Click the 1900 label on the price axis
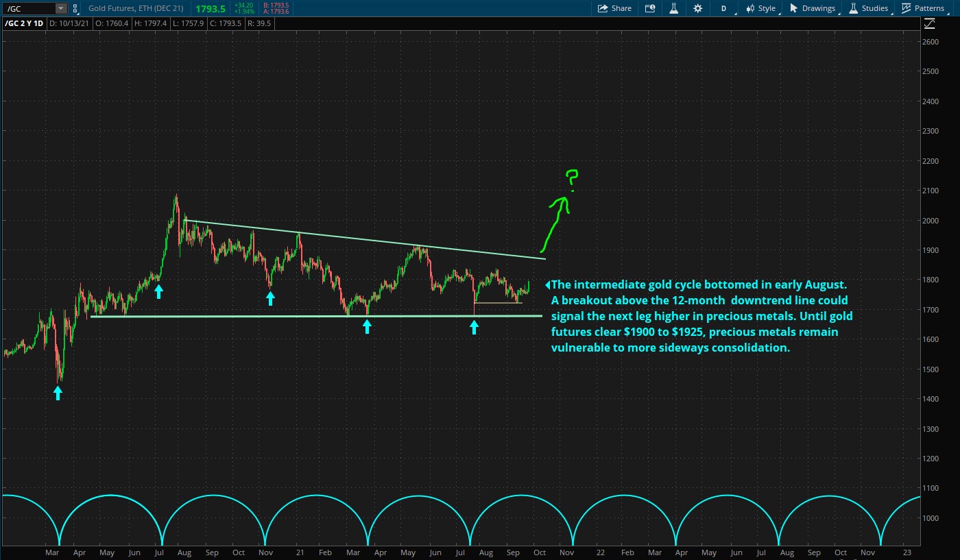Viewport: 960px width, 560px height. pyautogui.click(x=931, y=250)
